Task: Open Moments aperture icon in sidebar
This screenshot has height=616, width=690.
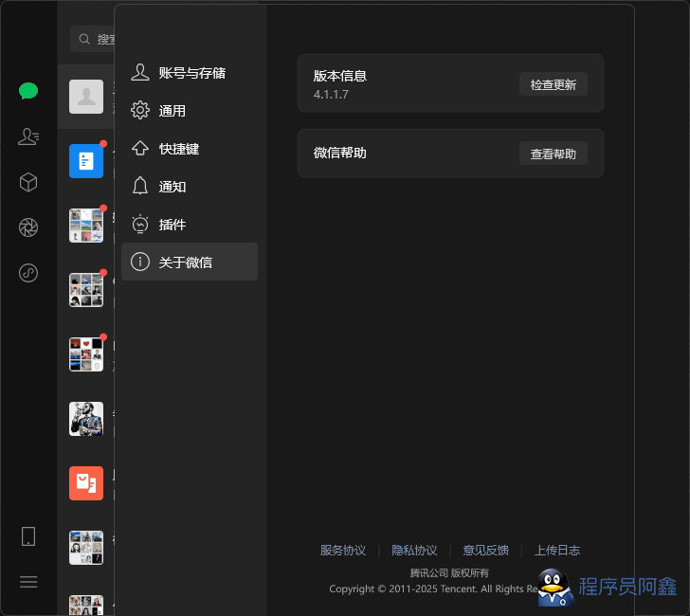Action: click(x=28, y=227)
